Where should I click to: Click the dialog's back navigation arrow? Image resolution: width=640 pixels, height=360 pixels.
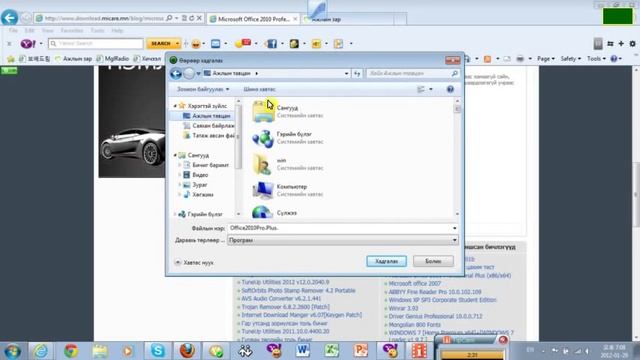(x=176, y=73)
